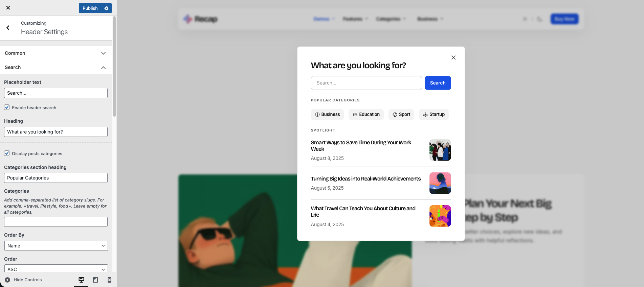Switch to mobile preview icon
Screen dimensions: 644x287
tap(109, 280)
